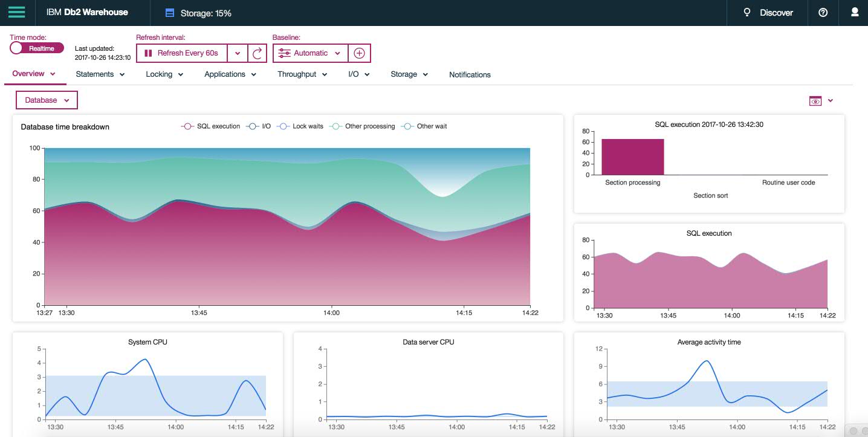Click the Routine user code axis label
Viewport: 868px width, 437px height.
pos(788,183)
